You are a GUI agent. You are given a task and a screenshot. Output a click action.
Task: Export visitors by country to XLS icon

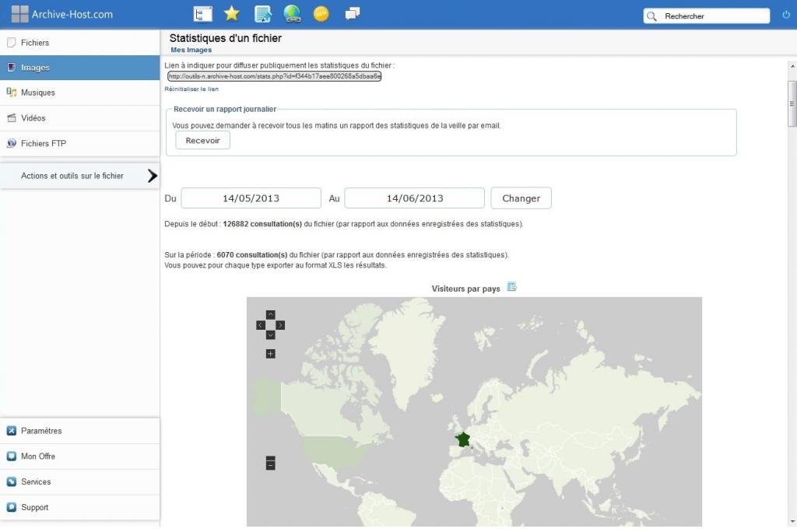[511, 287]
